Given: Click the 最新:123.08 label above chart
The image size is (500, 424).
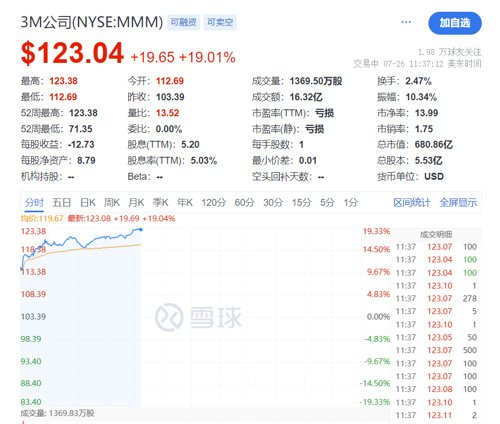Looking at the screenshot, I should tap(89, 219).
